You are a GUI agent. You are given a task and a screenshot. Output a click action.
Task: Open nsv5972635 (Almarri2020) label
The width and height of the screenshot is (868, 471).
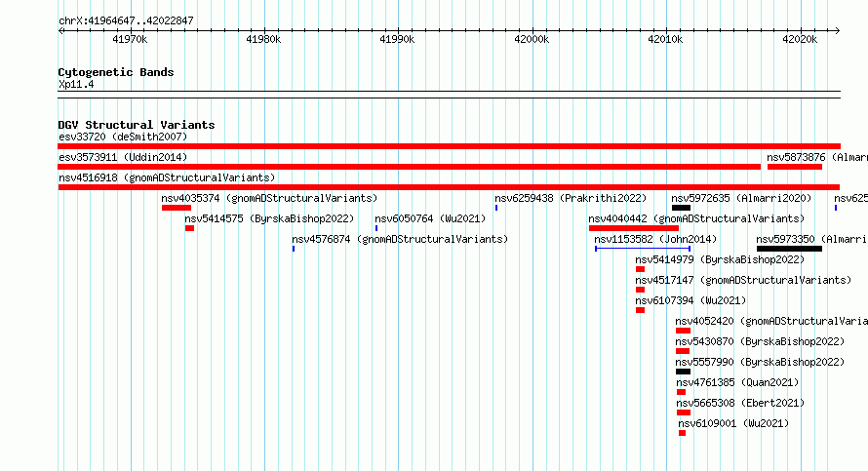tap(741, 198)
